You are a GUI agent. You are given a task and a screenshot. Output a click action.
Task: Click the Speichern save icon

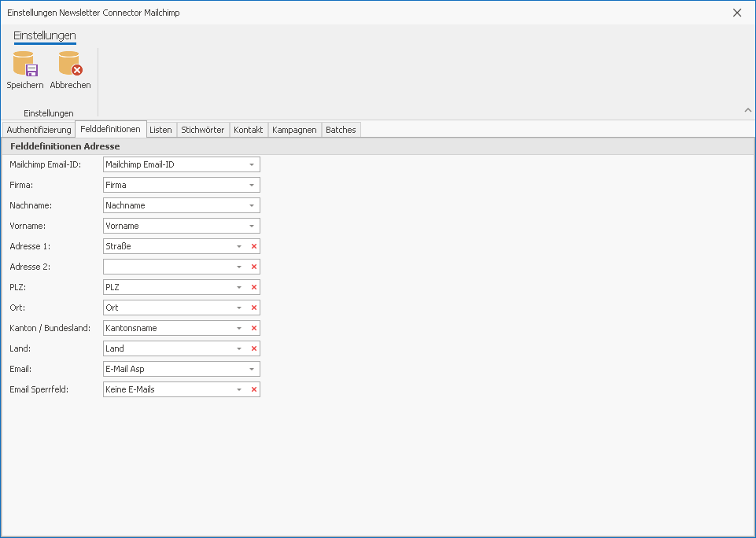click(25, 64)
